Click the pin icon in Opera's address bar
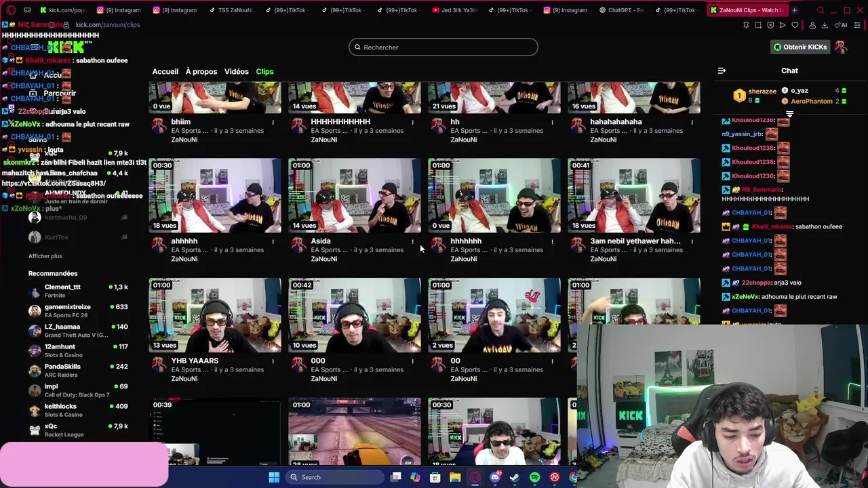868x488 pixels. [x=746, y=25]
